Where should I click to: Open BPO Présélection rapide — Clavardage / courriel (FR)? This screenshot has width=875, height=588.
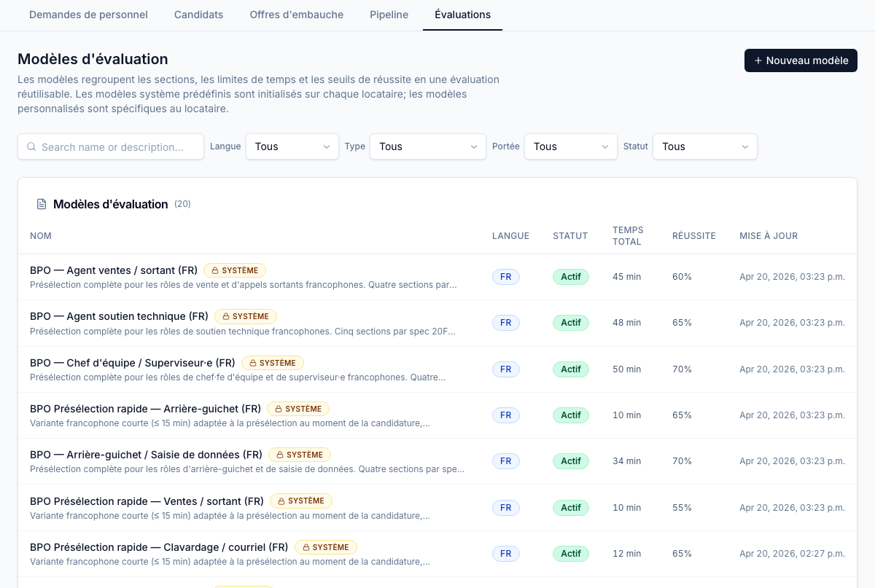click(159, 547)
